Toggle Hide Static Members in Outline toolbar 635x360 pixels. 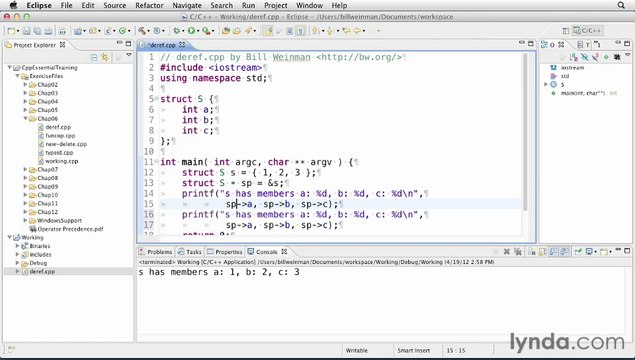pos(595,58)
